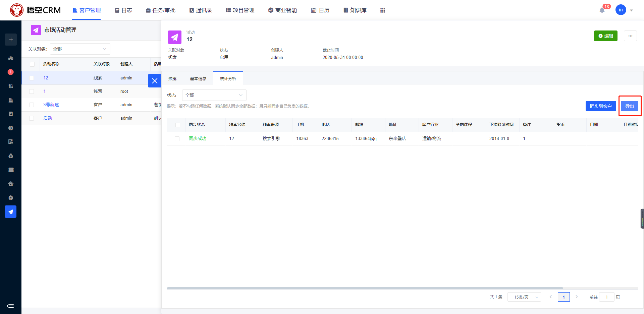644x314 pixels.
Task: Open the product cube icon in sidebar
Action: pyautogui.click(x=11, y=198)
